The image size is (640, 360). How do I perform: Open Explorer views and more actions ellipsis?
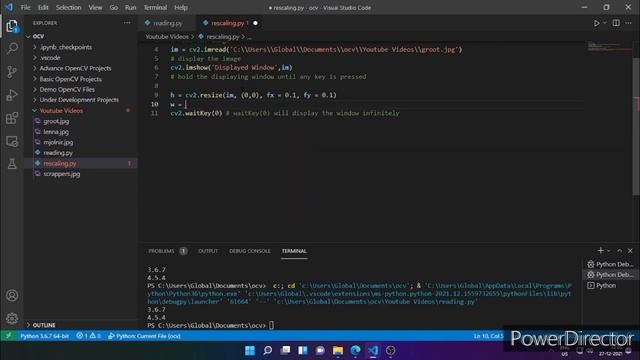[127, 23]
